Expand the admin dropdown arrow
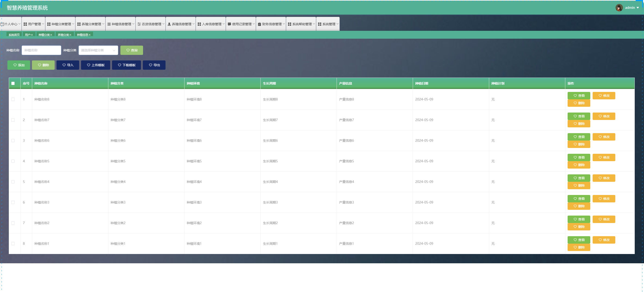Image resolution: width=644 pixels, height=292 pixels. coord(638,8)
